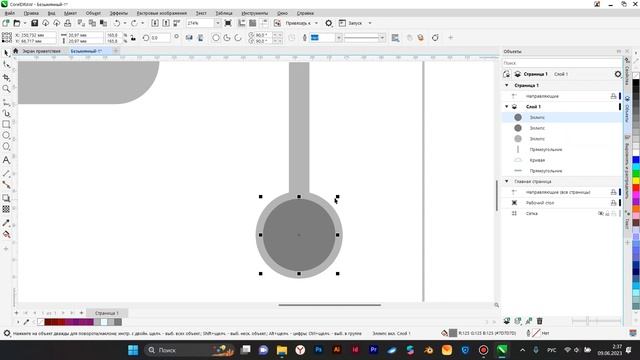Select the Interactive Fill bucket tool
This screenshot has height=360, width=640.
pyautogui.click(x=6, y=235)
